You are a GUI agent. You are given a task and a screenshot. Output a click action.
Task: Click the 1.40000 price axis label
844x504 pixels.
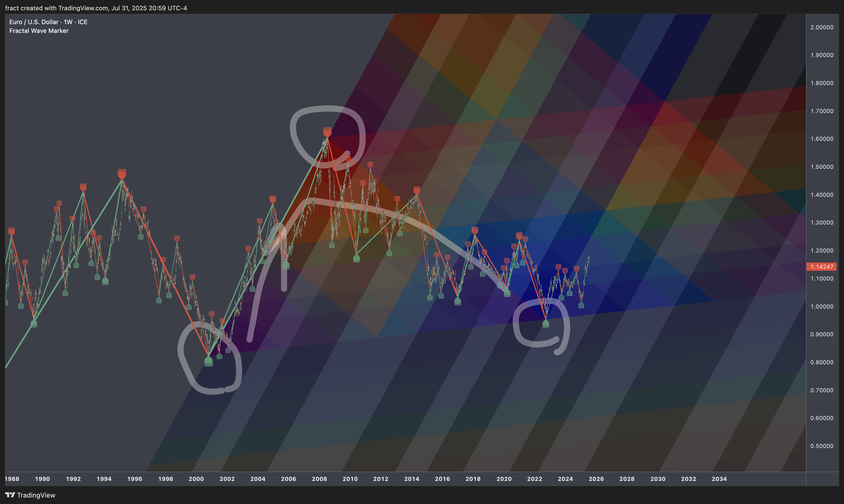[822, 195]
